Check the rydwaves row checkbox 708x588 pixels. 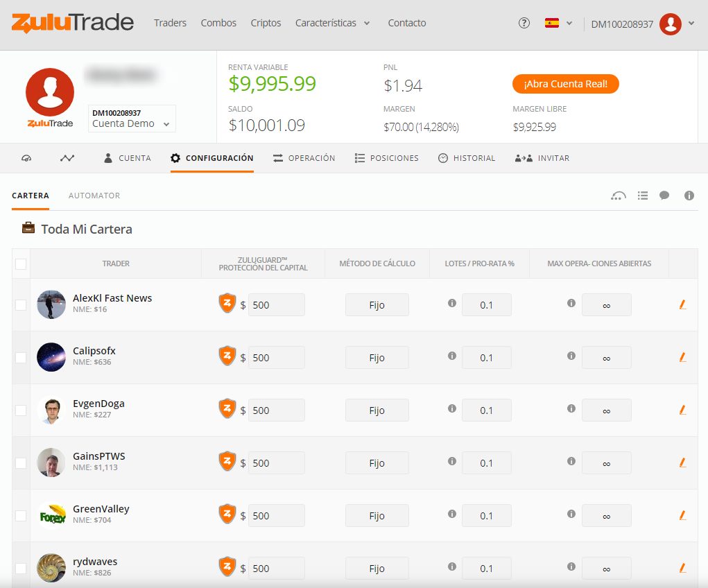21,569
